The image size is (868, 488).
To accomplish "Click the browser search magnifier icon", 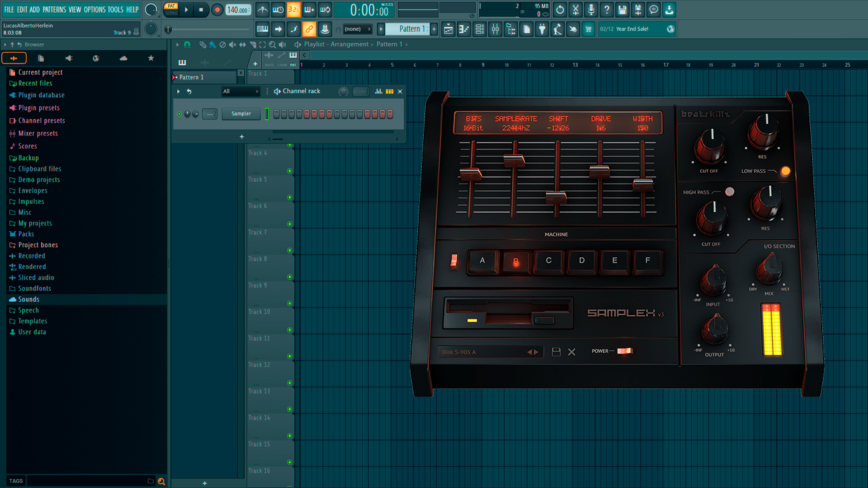I will click(161, 481).
